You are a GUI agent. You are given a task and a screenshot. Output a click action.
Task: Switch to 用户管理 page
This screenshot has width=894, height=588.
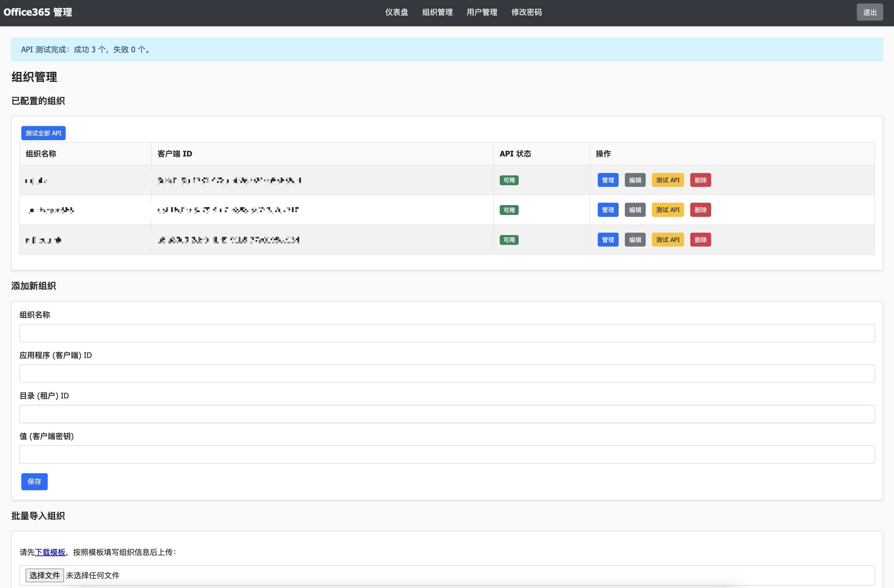tap(482, 12)
